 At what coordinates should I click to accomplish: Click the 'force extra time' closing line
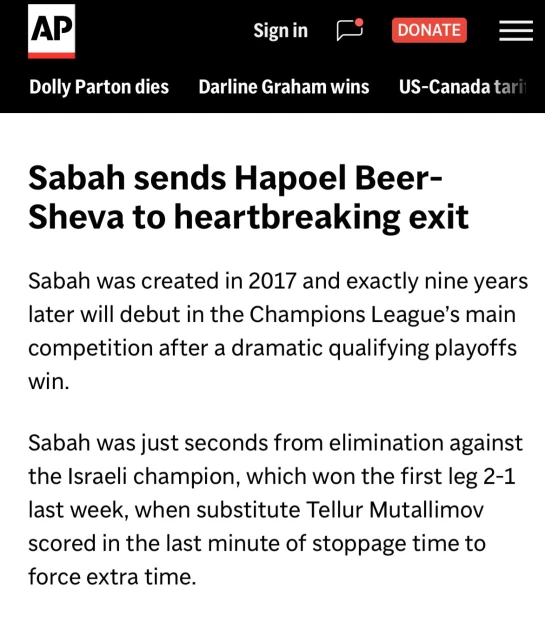[112, 577]
